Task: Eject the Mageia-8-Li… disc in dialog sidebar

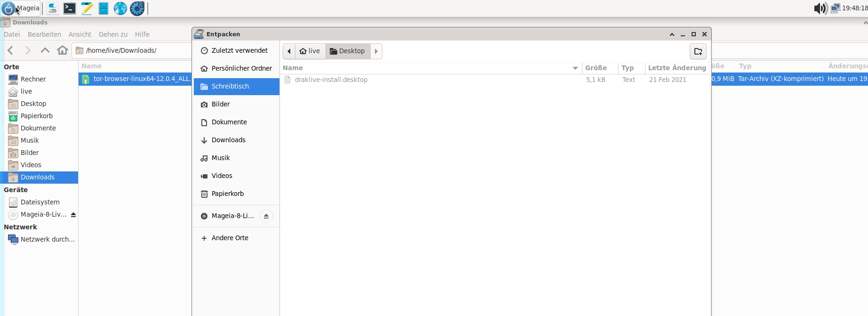Action: coord(266,216)
